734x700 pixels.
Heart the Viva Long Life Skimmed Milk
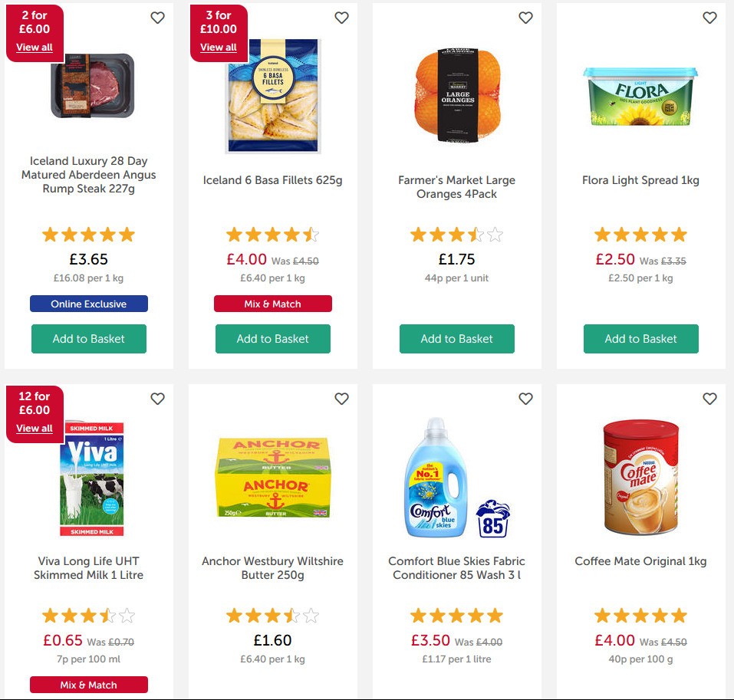tap(157, 399)
